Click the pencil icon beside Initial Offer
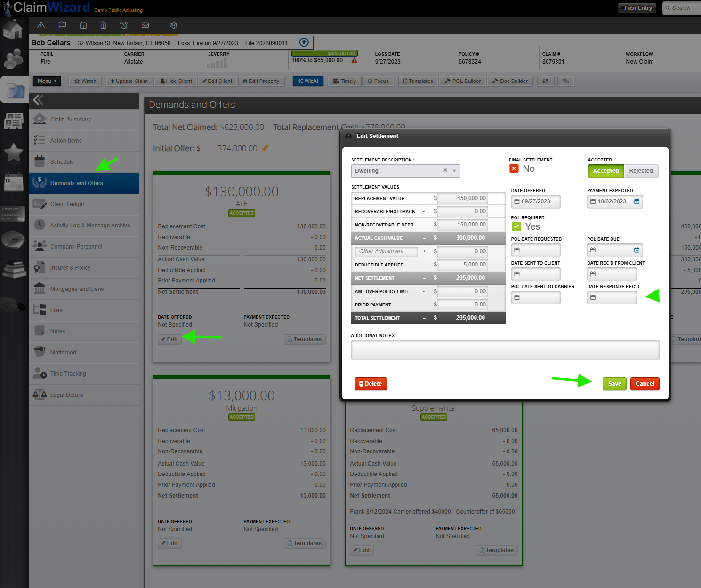Image resolution: width=701 pixels, height=588 pixels. coord(265,148)
